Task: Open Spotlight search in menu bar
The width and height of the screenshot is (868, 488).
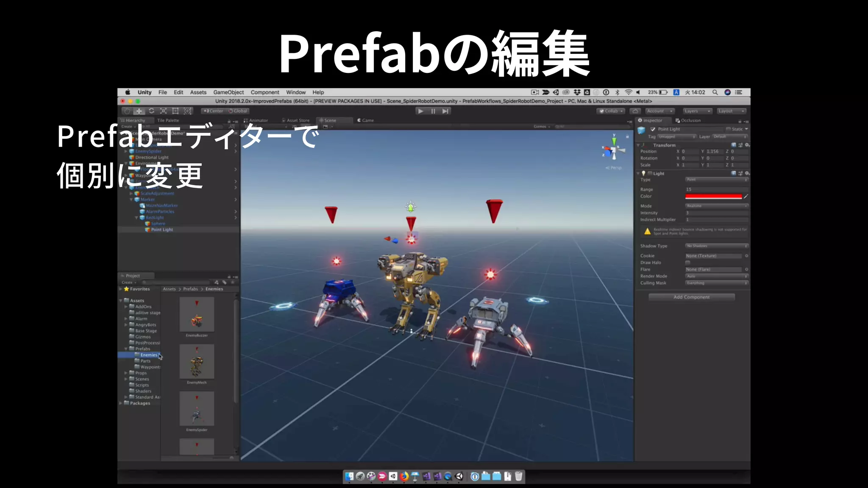Action: [x=715, y=92]
